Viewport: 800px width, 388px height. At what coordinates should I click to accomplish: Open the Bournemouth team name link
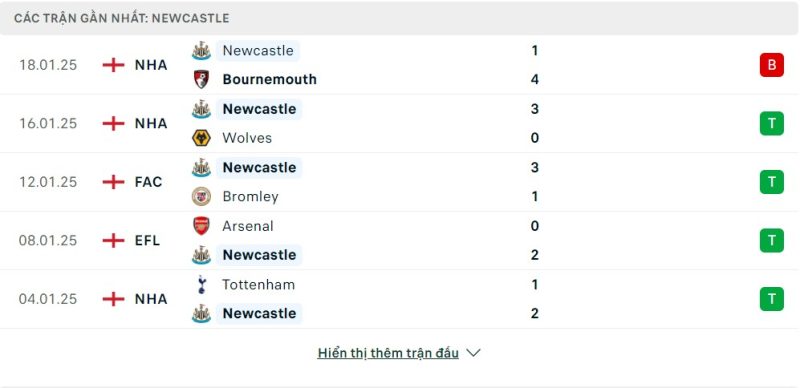pos(269,80)
